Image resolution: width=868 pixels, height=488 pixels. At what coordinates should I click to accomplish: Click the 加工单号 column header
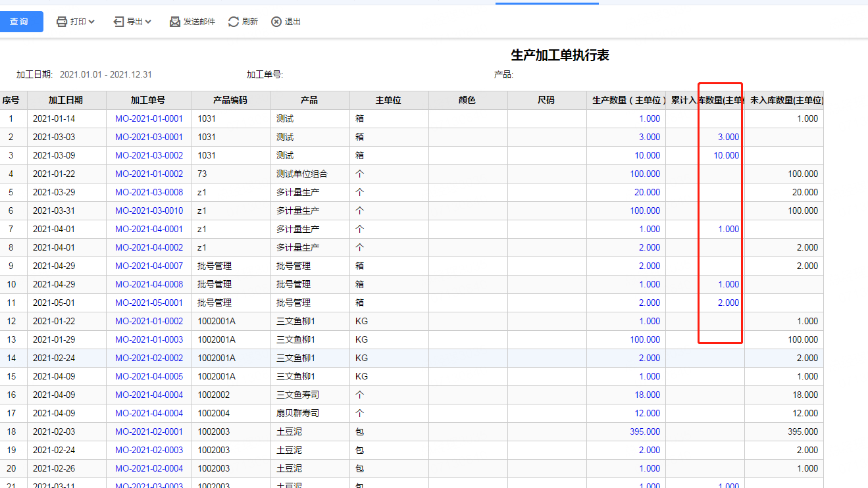149,101
